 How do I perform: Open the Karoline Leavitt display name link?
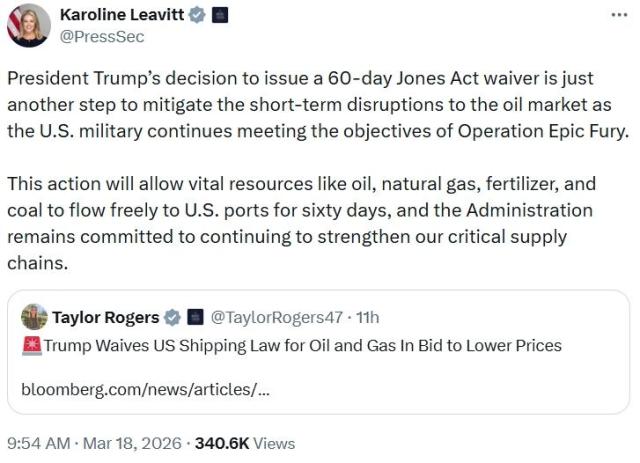[124, 15]
